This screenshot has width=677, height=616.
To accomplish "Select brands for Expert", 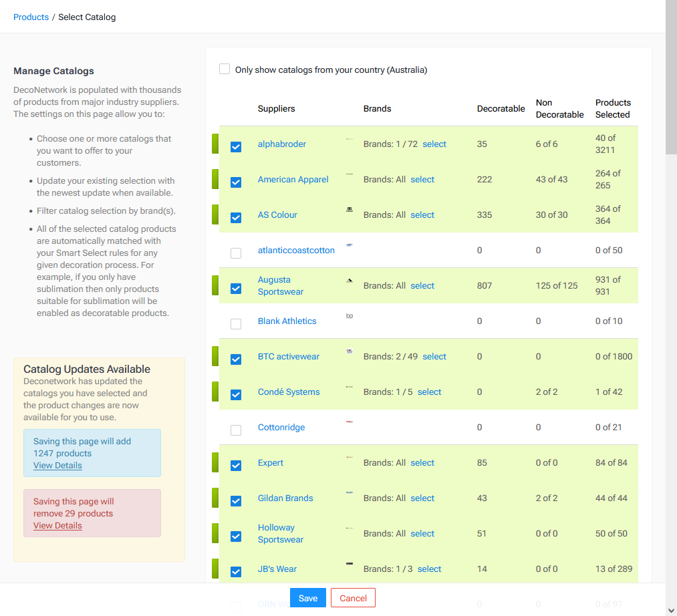I will tap(422, 463).
